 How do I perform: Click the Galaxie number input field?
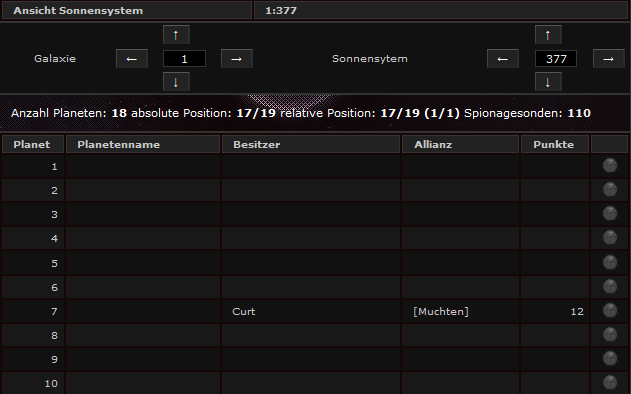(x=184, y=59)
